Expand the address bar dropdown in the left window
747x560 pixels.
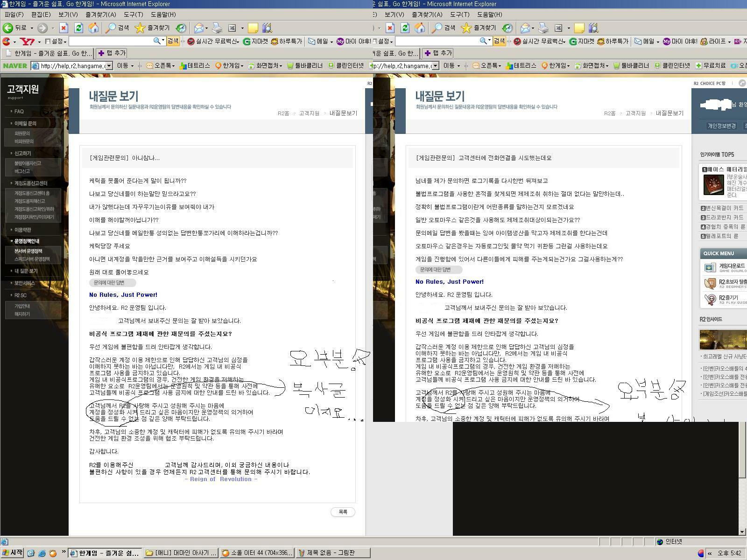tap(109, 66)
